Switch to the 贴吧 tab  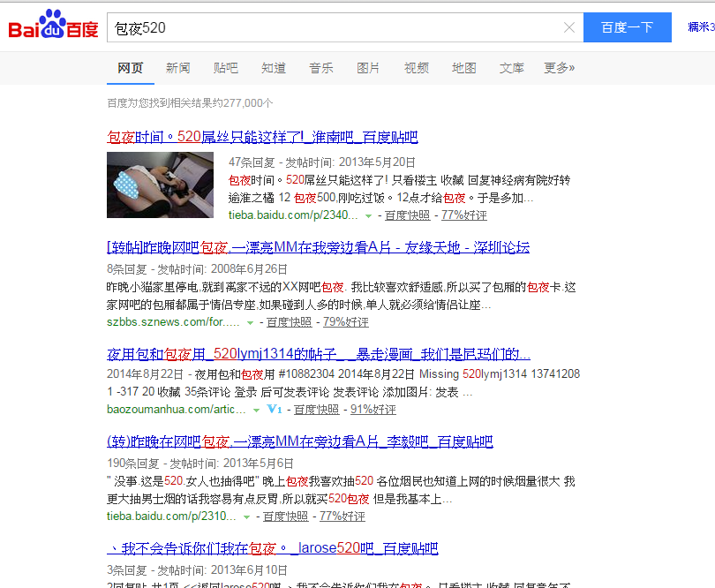click(226, 68)
